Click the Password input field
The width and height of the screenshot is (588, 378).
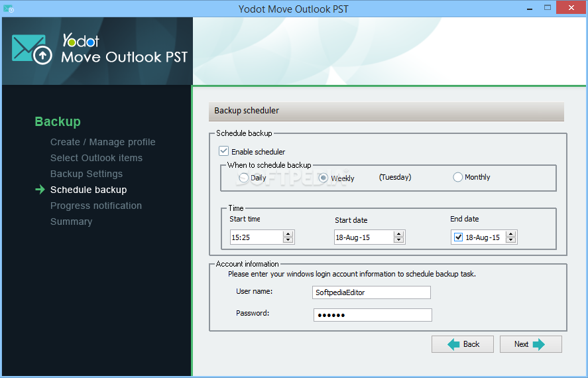click(373, 315)
